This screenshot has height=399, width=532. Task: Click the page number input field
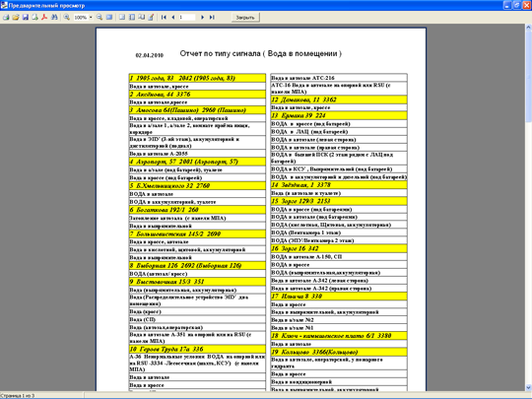click(x=187, y=17)
